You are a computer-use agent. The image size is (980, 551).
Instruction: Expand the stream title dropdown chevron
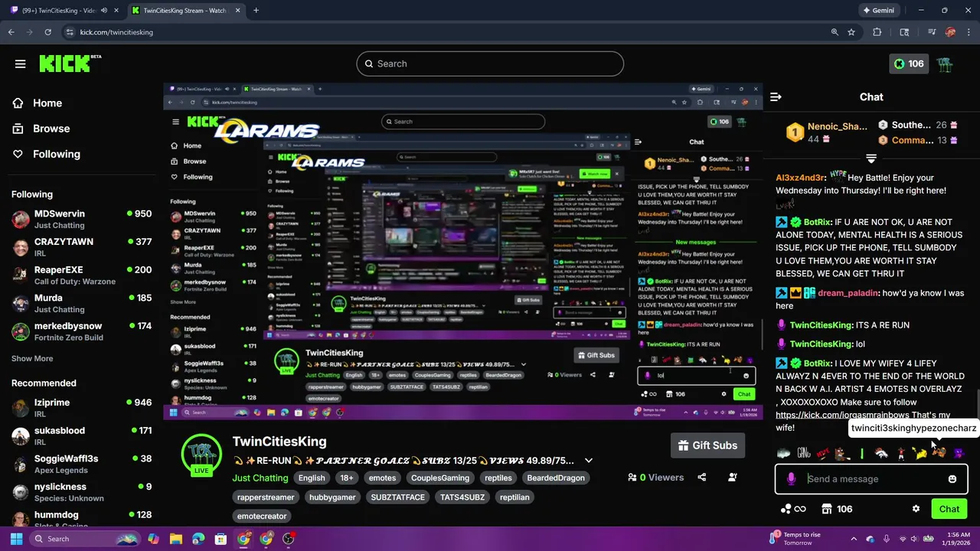pos(588,461)
